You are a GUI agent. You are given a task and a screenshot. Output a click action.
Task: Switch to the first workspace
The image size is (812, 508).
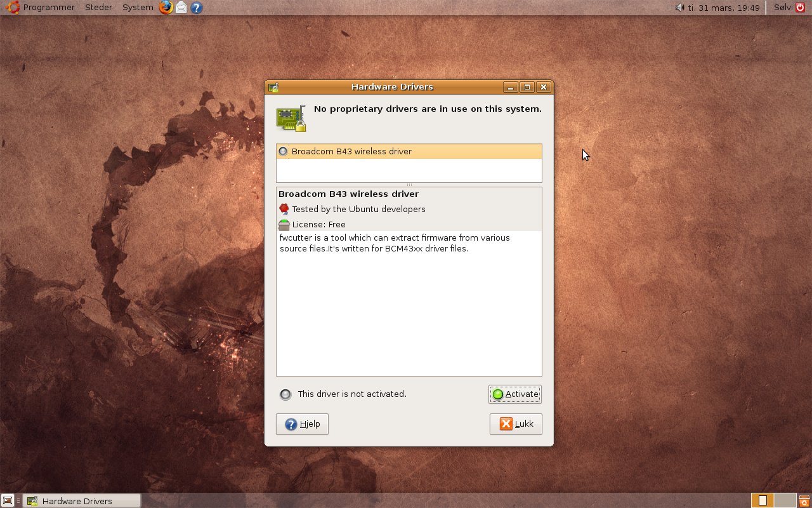coord(763,500)
